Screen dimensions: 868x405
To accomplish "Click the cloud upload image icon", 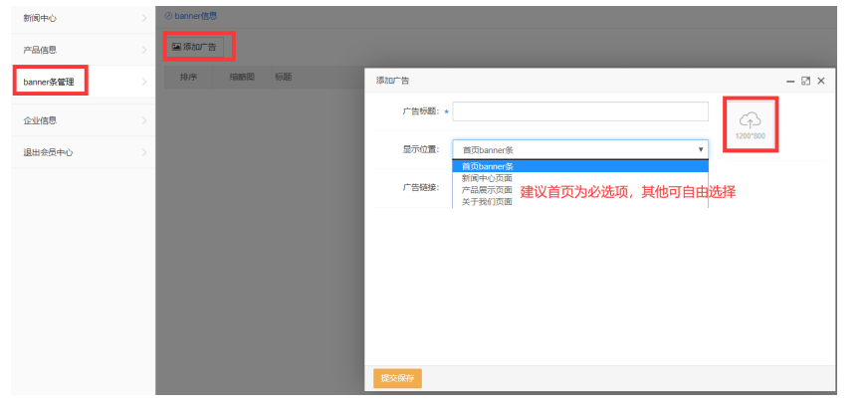I will pos(749,119).
